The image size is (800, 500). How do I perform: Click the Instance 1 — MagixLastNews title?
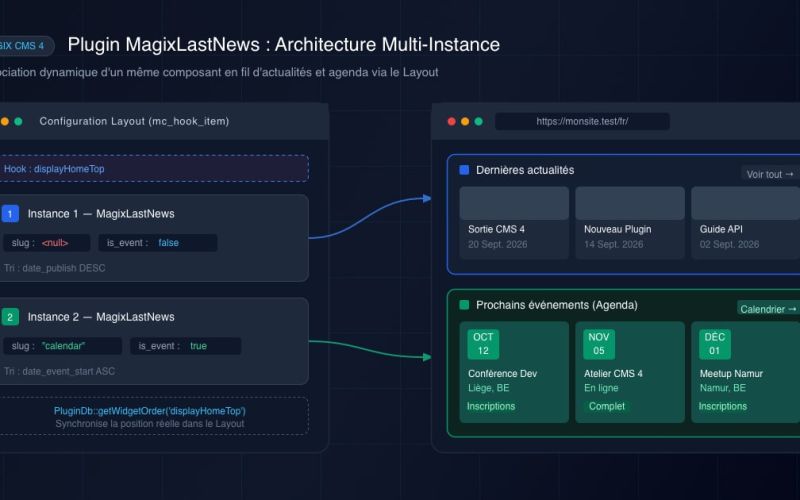pyautogui.click(x=101, y=214)
